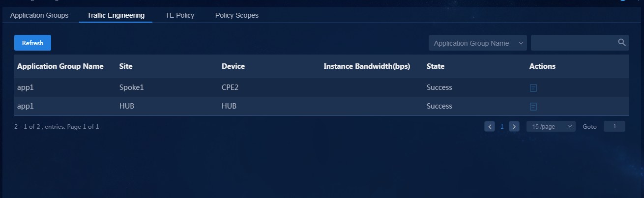
Task: Click the Instance Bandwidth(bps) column header
Action: tap(367, 66)
